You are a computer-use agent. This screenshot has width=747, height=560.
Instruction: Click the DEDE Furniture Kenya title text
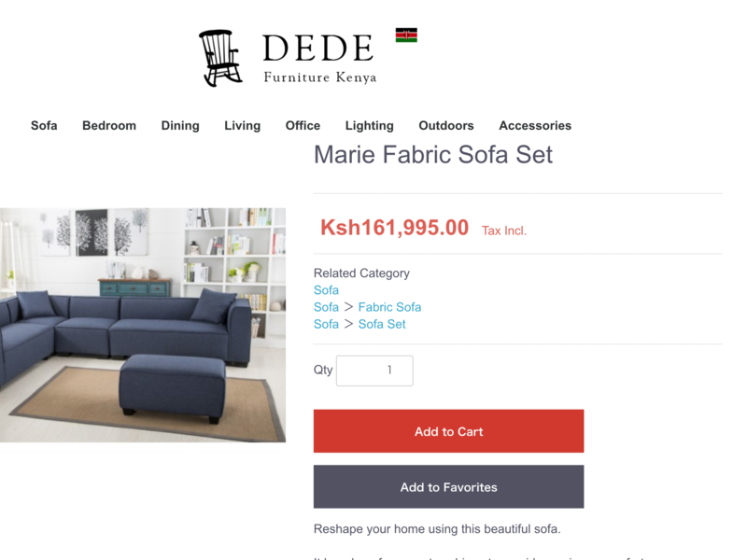(319, 58)
